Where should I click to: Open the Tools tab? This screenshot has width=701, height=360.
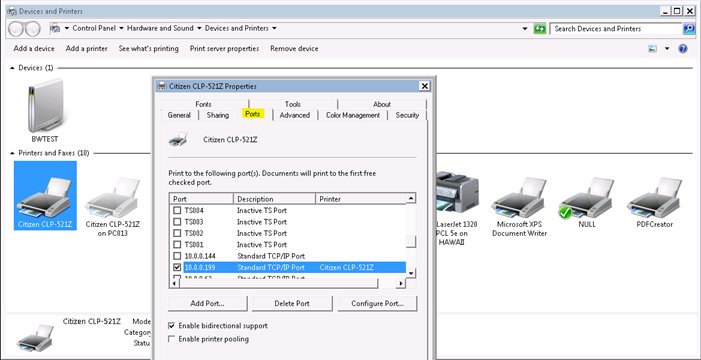point(293,104)
